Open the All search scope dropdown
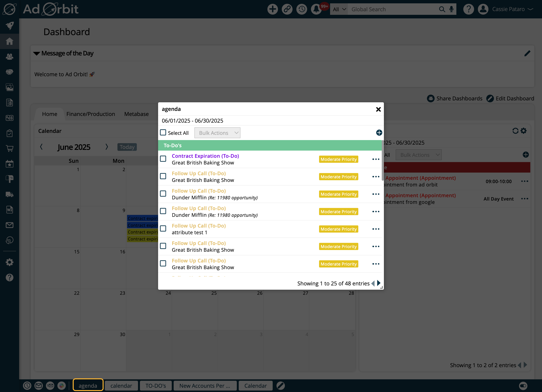Image resolution: width=542 pixels, height=392 pixels. (x=339, y=9)
